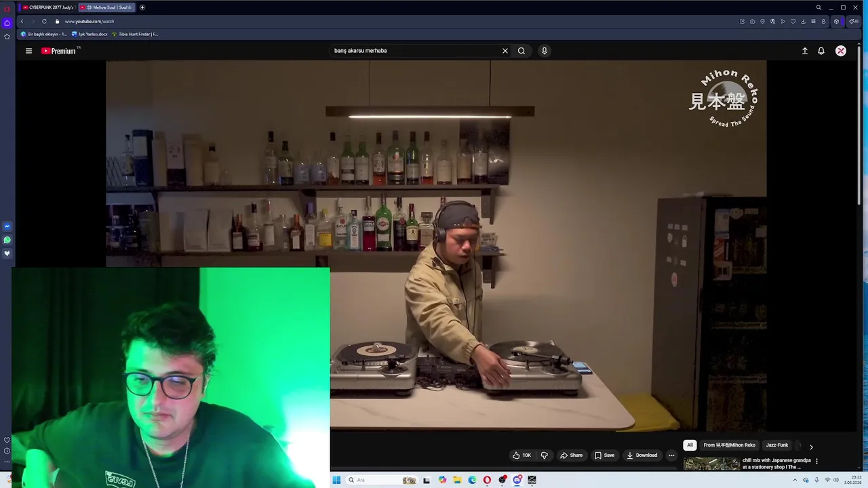
Task: Open Opera Easy Setup lines icon
Action: point(813,21)
